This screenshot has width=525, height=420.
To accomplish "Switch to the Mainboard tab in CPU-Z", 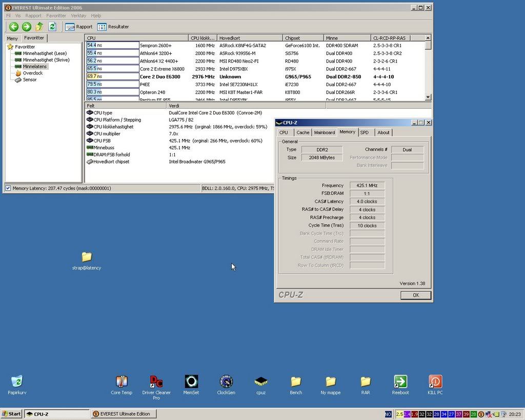I will pyautogui.click(x=325, y=133).
